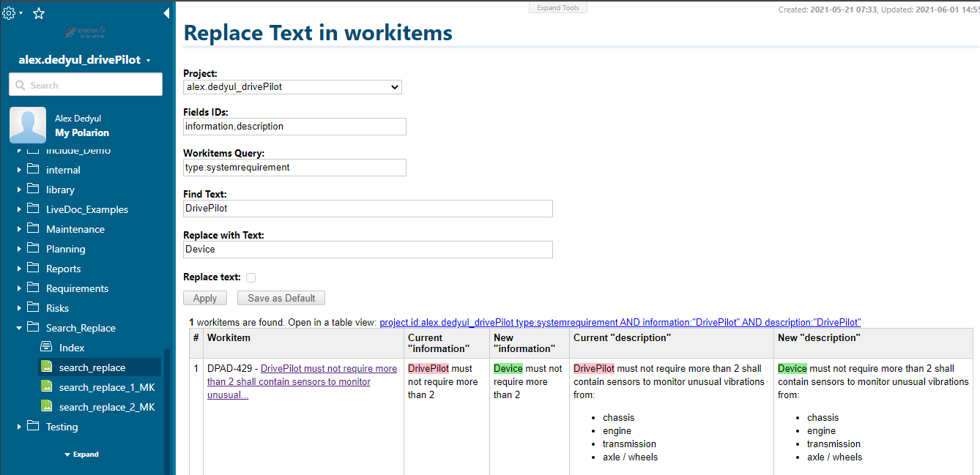Image resolution: width=980 pixels, height=475 pixels.
Task: Open the Maintenance folder item
Action: point(75,229)
